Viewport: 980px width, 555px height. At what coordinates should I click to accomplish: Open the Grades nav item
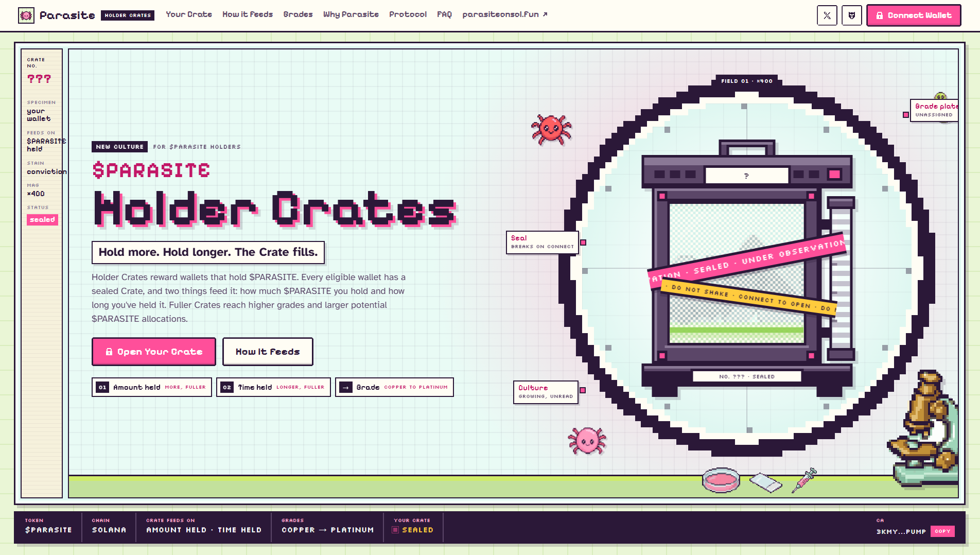point(298,14)
